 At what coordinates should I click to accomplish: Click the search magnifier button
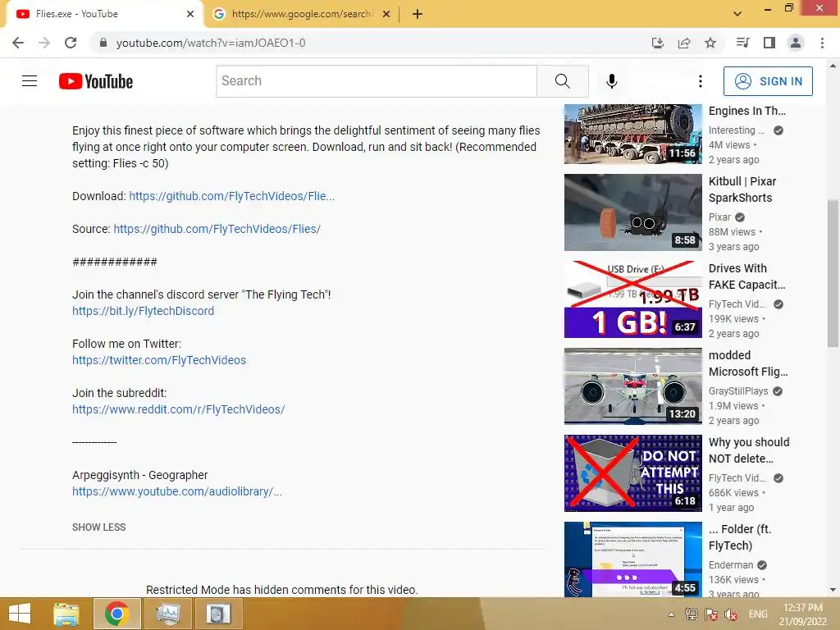point(563,81)
